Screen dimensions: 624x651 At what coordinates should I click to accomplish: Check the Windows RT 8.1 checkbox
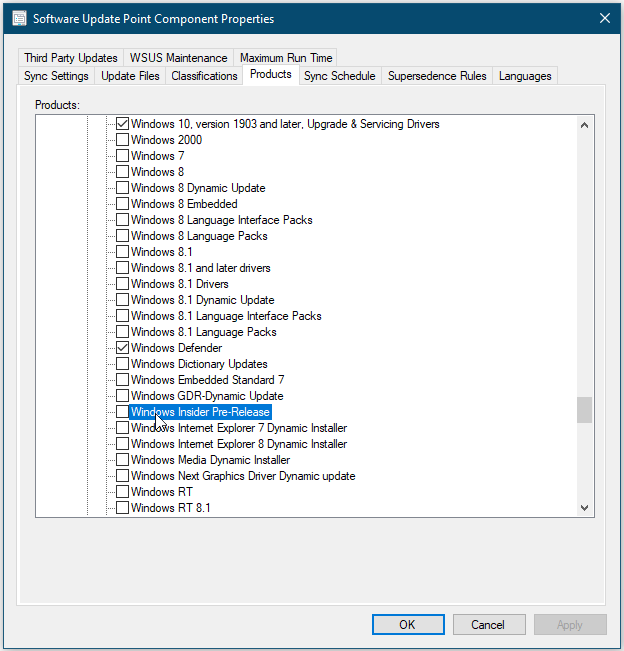click(x=122, y=508)
